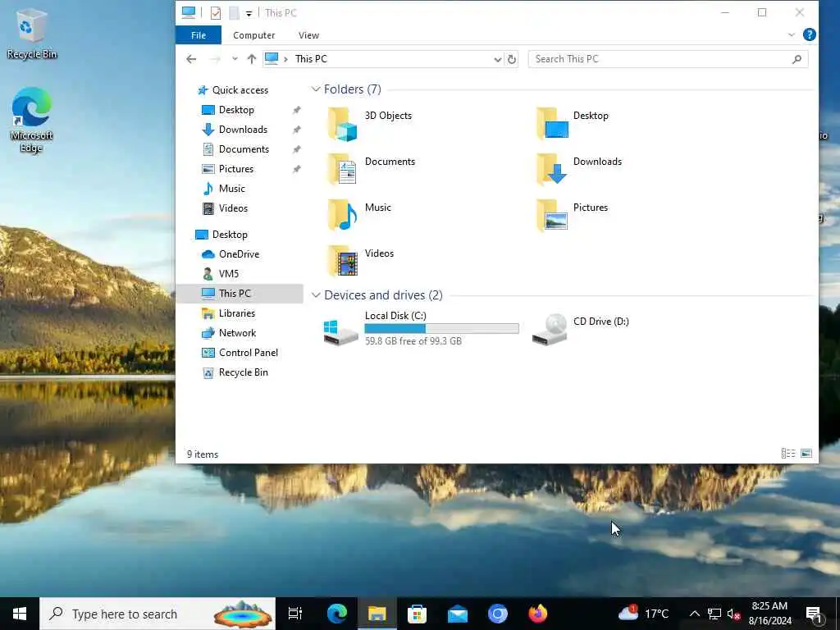Click the muted volume tray icon
The width and height of the screenshot is (840, 630).
(733, 614)
